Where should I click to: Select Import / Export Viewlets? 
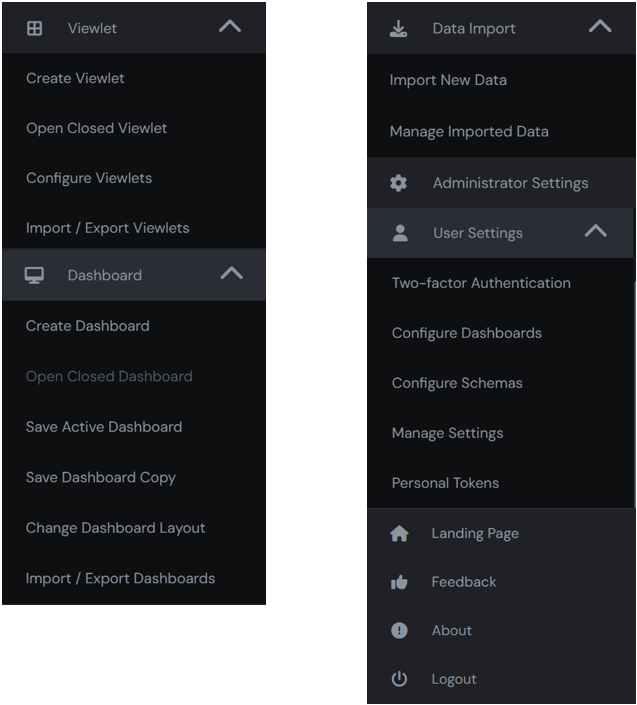(108, 228)
